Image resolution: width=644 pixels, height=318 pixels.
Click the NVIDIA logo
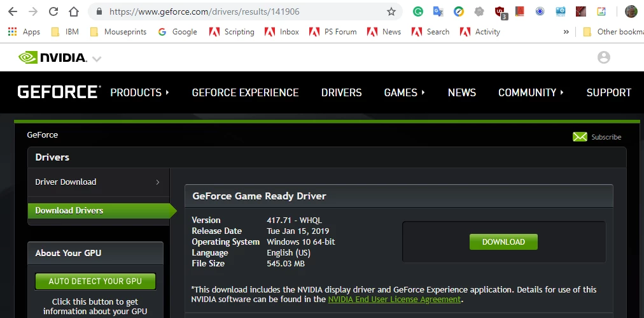tap(53, 57)
